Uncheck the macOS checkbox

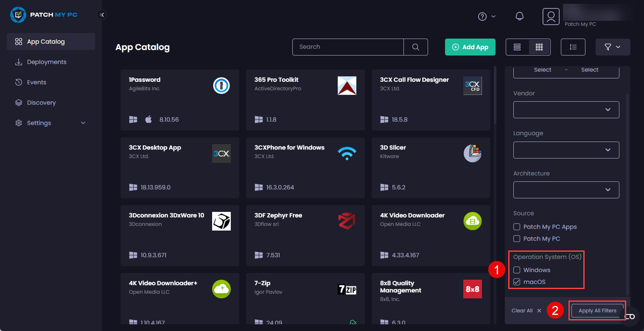[x=517, y=282]
